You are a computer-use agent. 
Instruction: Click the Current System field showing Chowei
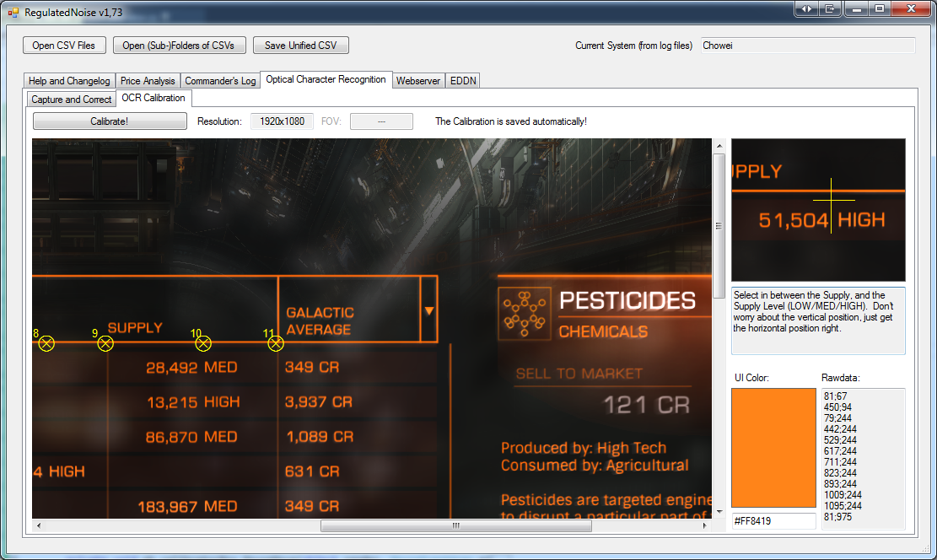tap(808, 46)
